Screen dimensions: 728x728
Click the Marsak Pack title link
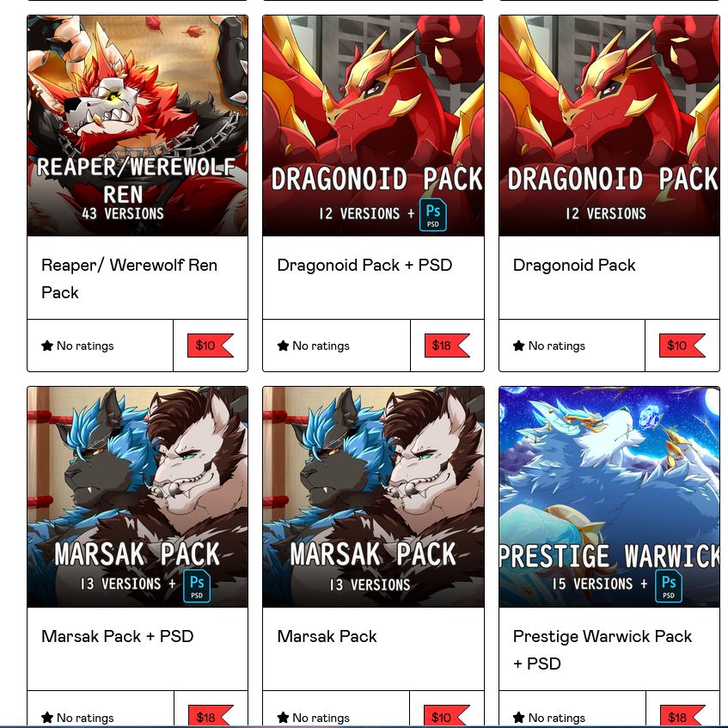(327, 636)
